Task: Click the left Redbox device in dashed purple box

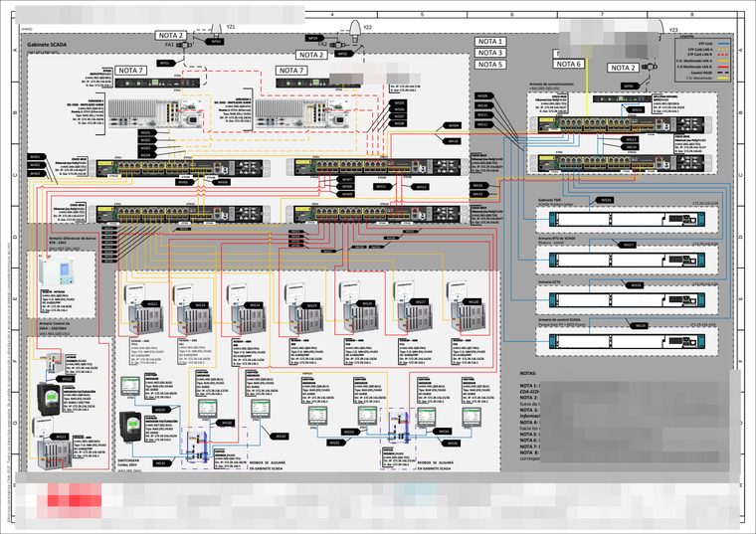Action: (x=198, y=446)
